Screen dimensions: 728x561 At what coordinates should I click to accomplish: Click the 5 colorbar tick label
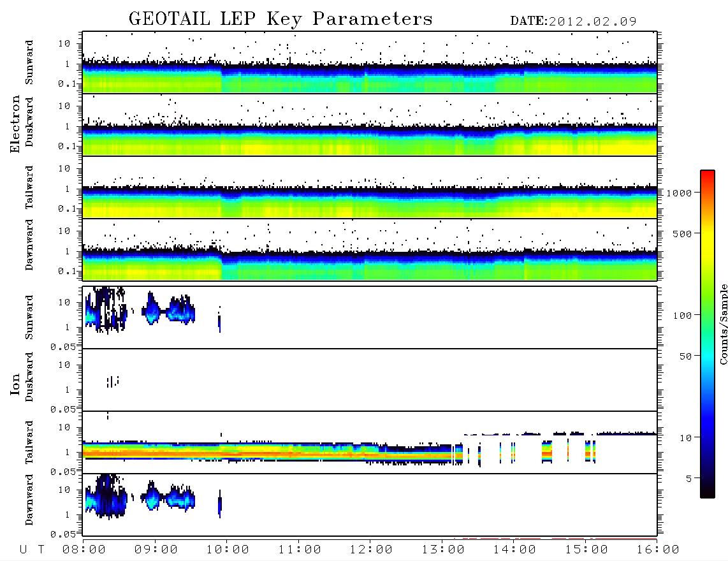(689, 479)
